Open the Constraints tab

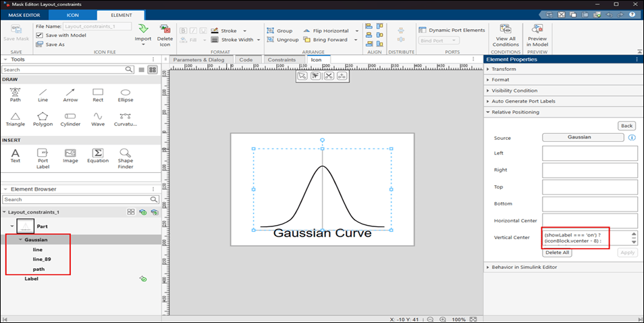[x=281, y=59]
